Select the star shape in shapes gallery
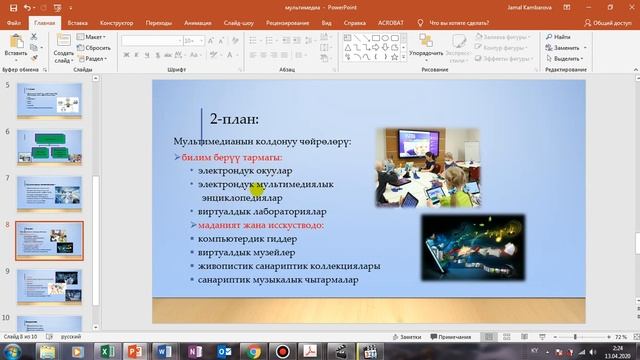This screenshot has height=360, width=640. (394, 58)
